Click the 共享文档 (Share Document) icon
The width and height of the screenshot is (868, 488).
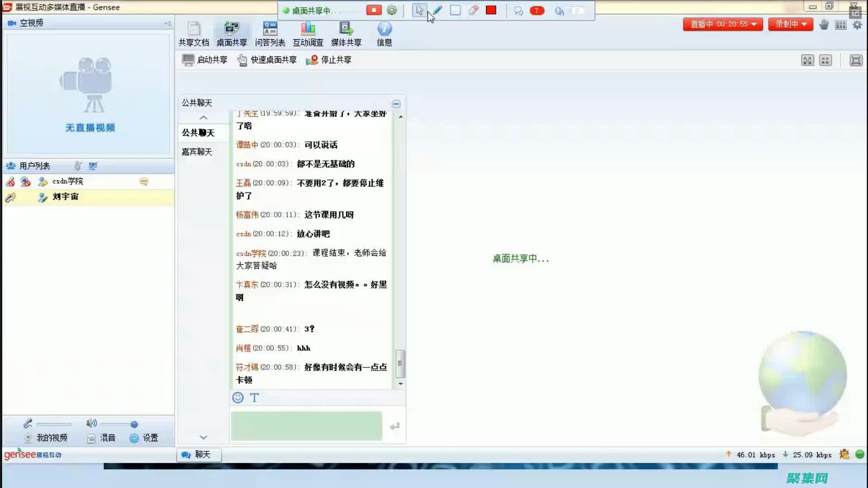point(194,33)
